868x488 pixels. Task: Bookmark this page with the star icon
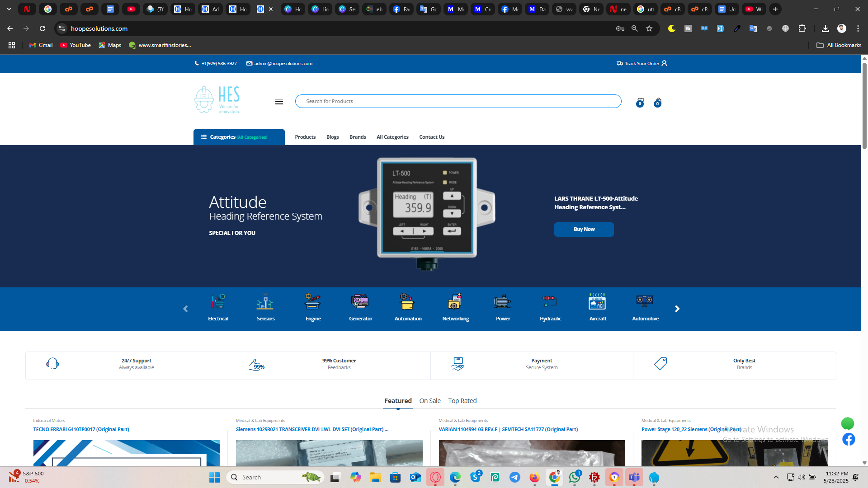click(x=649, y=28)
